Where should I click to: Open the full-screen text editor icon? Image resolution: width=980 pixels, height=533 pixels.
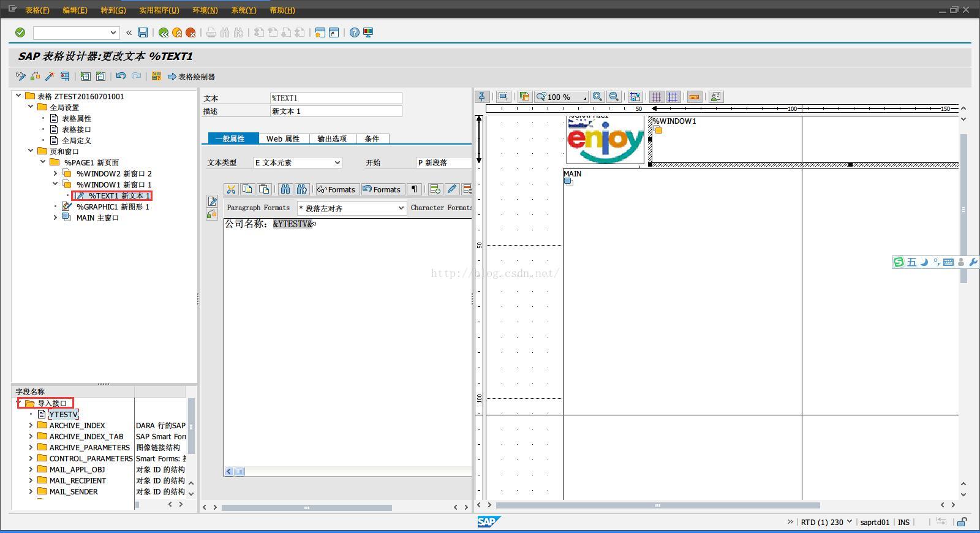click(212, 202)
